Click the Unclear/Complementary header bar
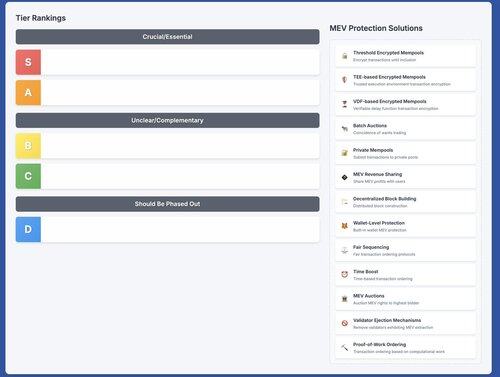This screenshot has width=500, height=377. 167,120
